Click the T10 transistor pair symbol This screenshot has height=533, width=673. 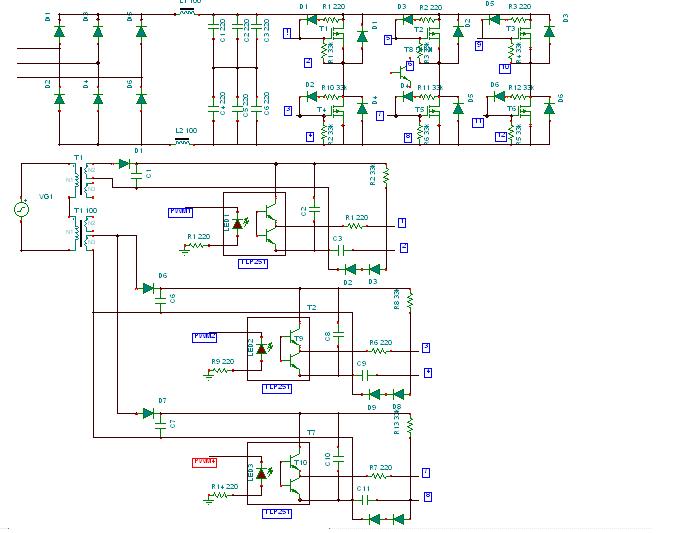click(290, 476)
